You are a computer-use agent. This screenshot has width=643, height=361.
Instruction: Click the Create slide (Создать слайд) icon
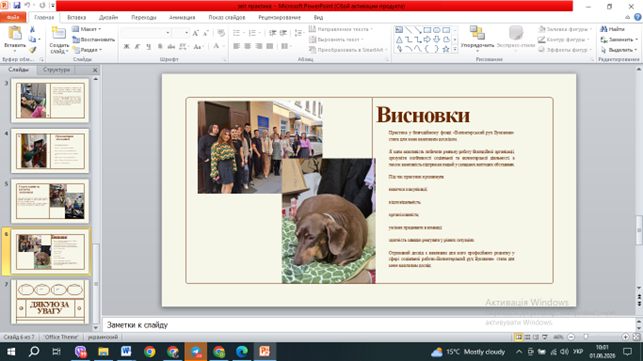[x=59, y=33]
